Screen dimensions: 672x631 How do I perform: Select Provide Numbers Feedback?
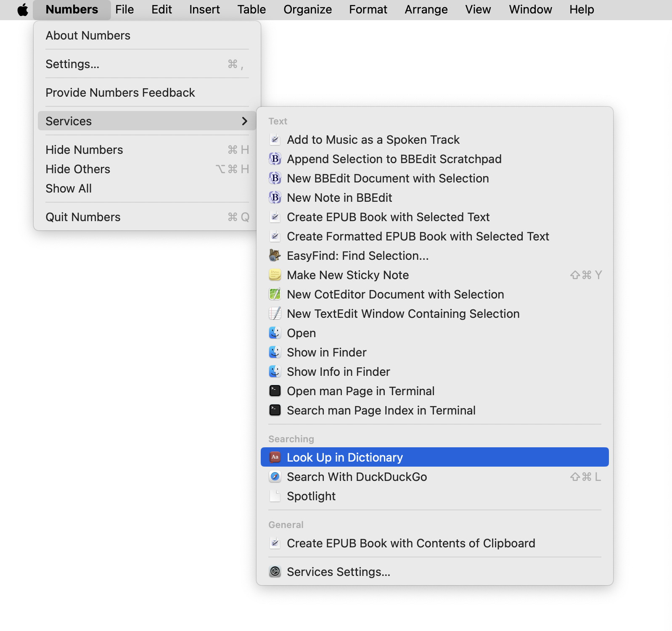[147, 92]
